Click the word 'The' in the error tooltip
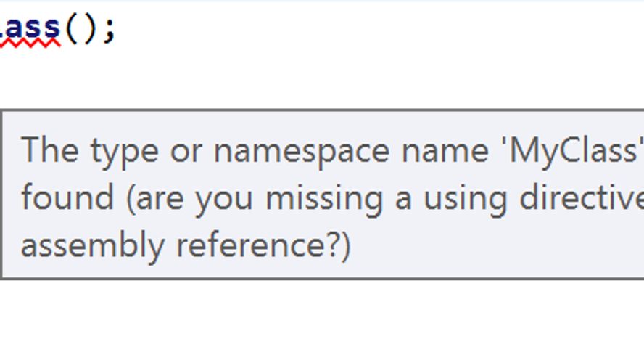The width and height of the screenshot is (644, 363). [x=49, y=150]
